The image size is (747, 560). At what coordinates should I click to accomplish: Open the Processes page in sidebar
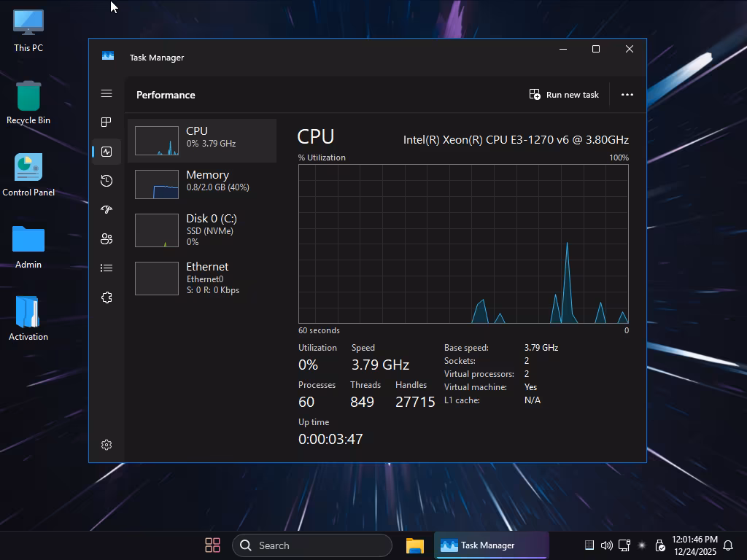tap(107, 122)
